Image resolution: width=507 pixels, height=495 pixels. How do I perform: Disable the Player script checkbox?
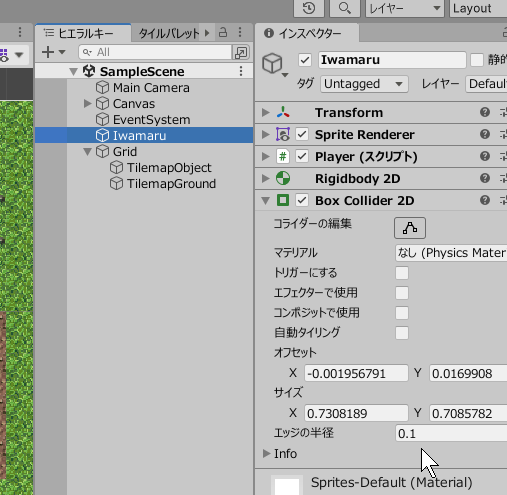point(302,156)
